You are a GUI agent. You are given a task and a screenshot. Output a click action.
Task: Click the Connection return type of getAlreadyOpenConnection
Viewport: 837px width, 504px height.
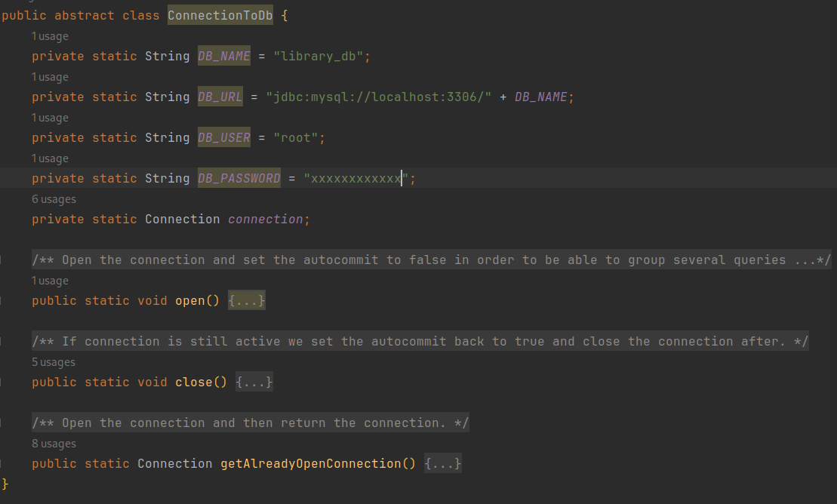tap(174, 463)
